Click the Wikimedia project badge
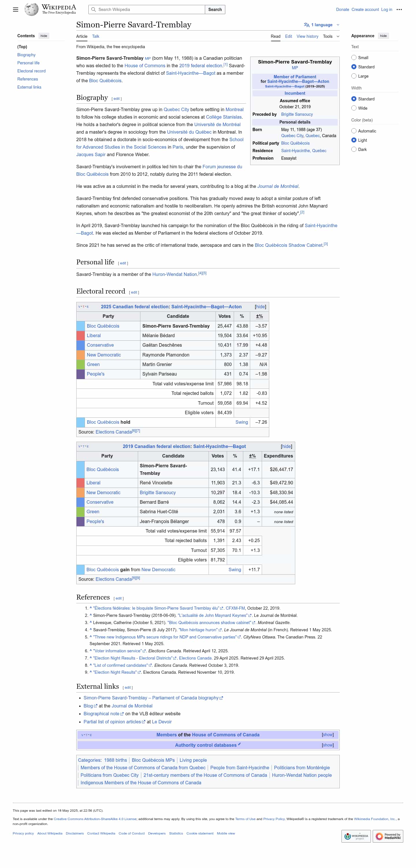 pos(356,836)
